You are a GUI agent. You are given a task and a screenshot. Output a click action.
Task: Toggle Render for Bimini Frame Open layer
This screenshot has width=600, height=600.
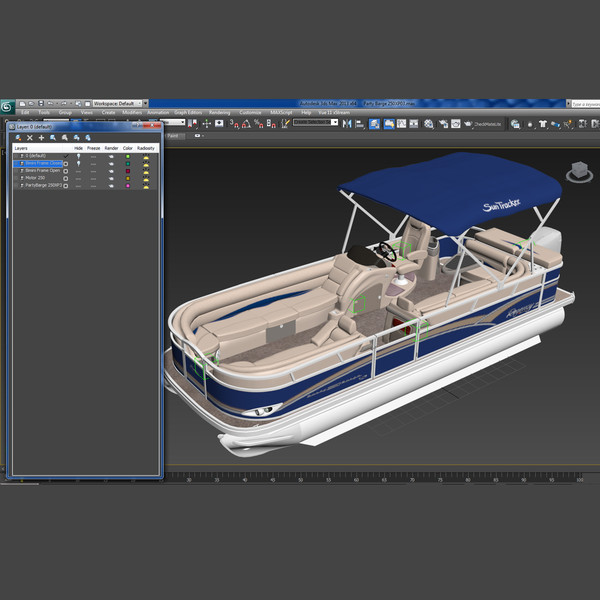[x=111, y=171]
